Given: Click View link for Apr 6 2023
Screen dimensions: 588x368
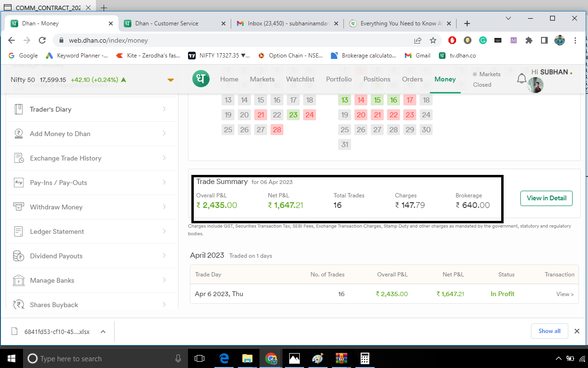Looking at the screenshot, I should [565, 294].
